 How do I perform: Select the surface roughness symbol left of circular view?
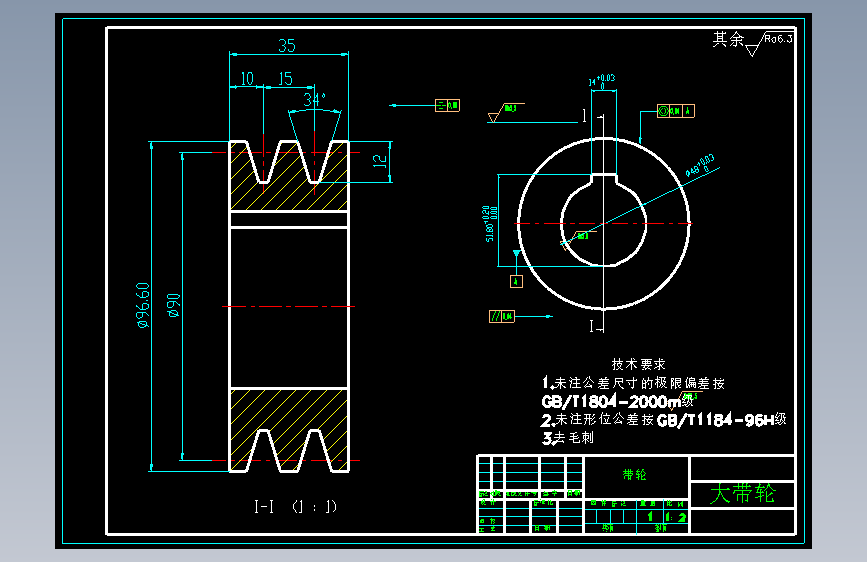506,112
